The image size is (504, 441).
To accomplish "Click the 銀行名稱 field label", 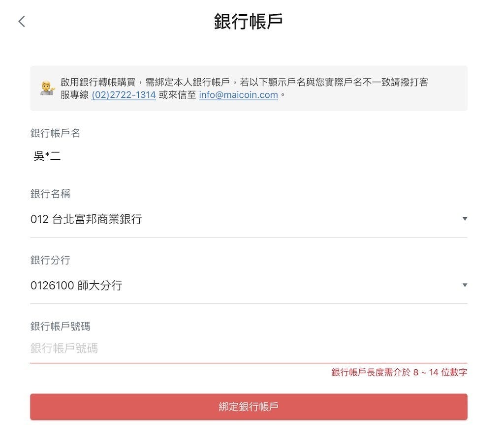I will 50,194.
